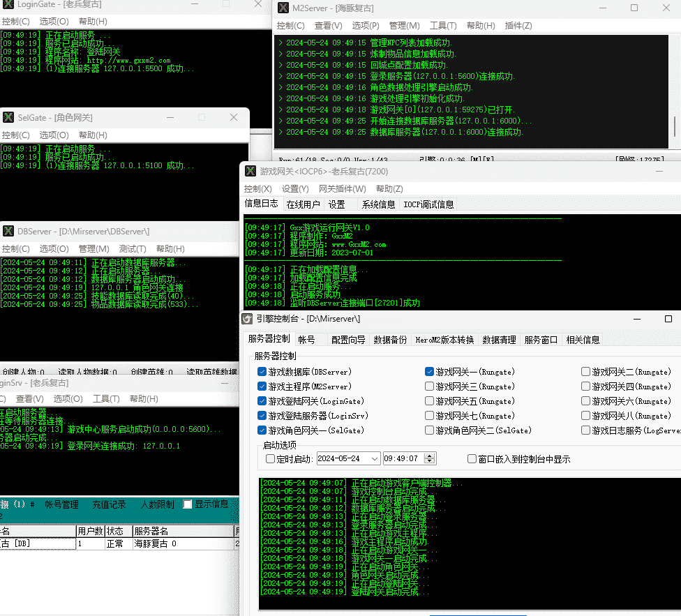Image resolution: width=681 pixels, height=616 pixels.
Task: Open 查看(V) menu in M2Server
Action: click(x=329, y=26)
